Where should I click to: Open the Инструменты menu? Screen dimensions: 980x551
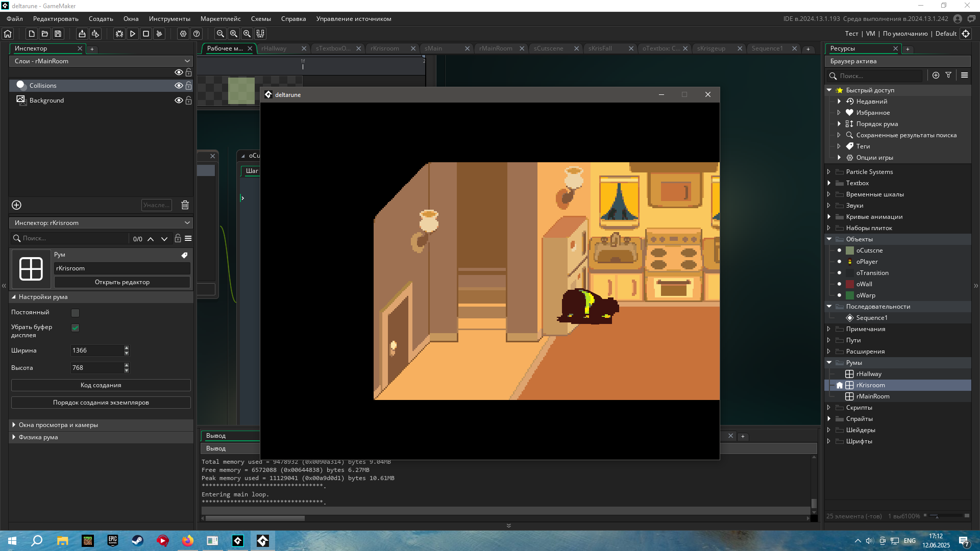[x=169, y=19]
